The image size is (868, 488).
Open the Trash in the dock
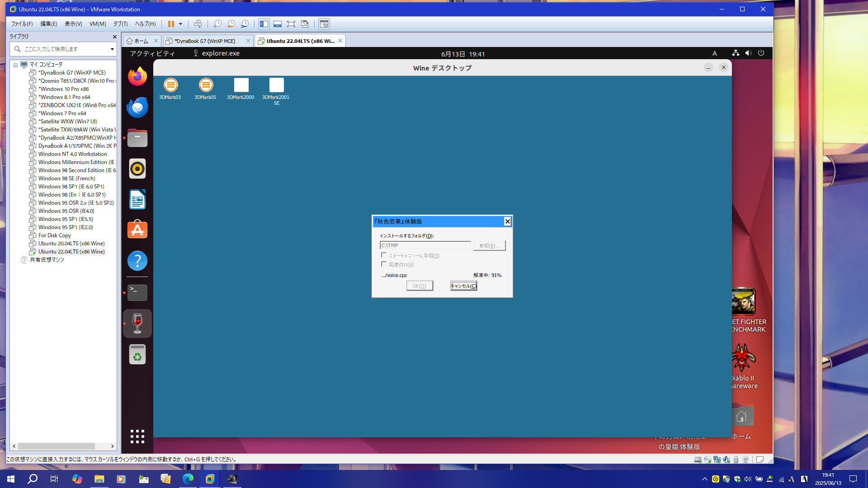[137, 354]
